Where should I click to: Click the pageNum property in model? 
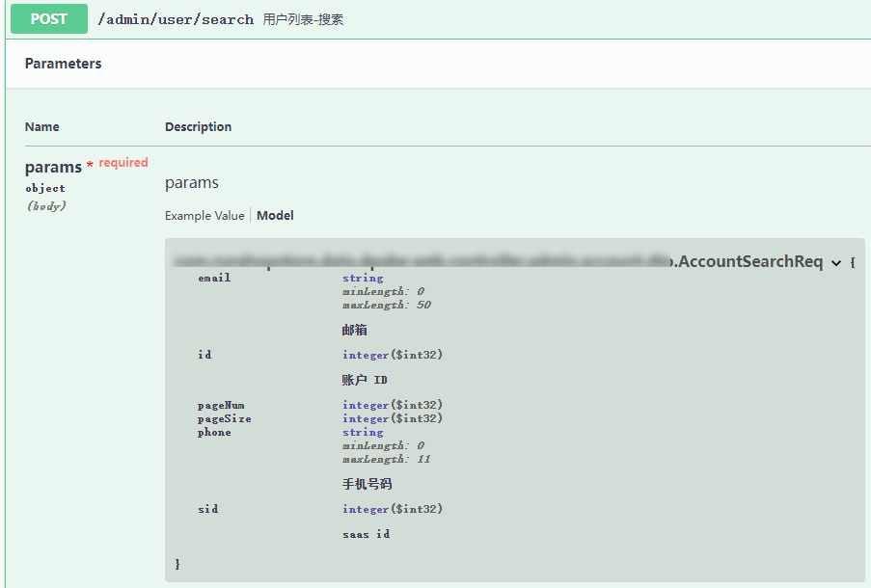221,405
